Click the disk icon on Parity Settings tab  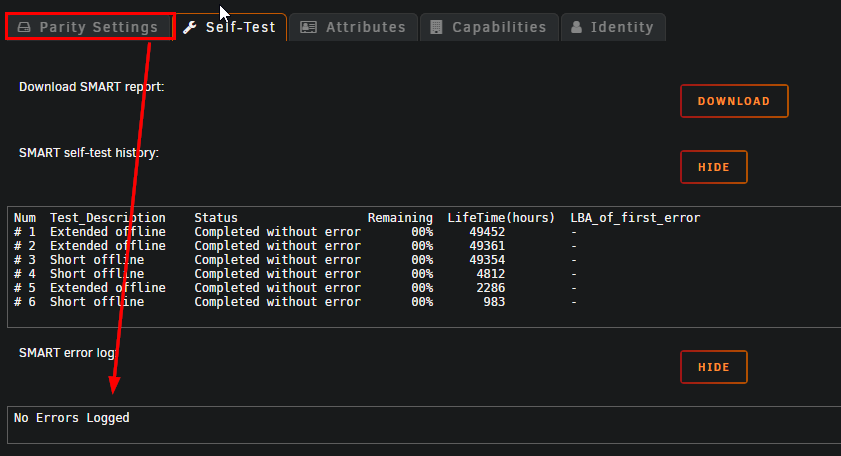coord(24,27)
